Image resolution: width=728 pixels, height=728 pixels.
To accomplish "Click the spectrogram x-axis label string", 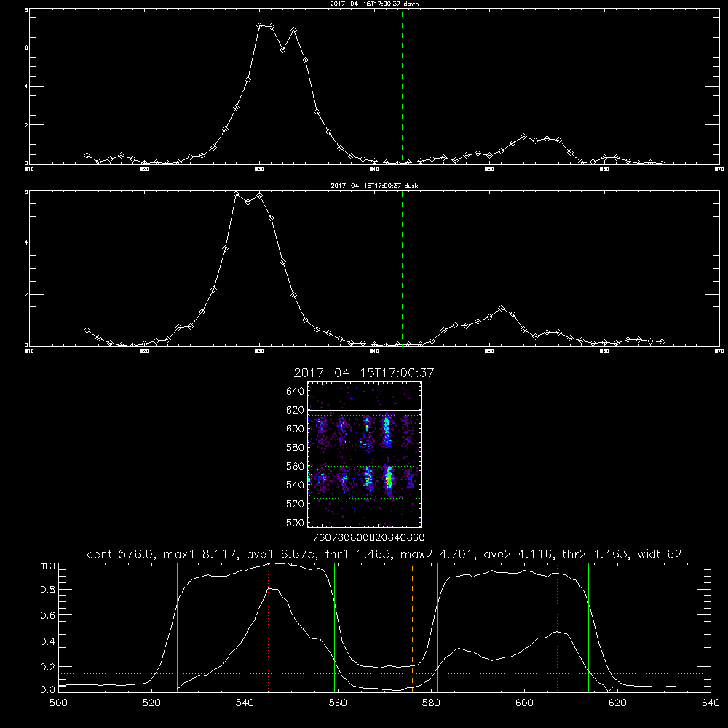I will [368, 537].
